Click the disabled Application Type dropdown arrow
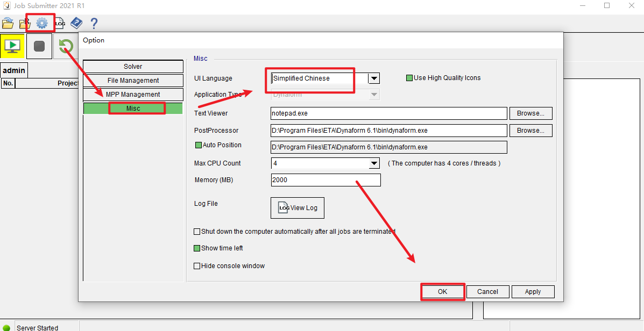Viewport: 644px width, 331px height. tap(374, 95)
